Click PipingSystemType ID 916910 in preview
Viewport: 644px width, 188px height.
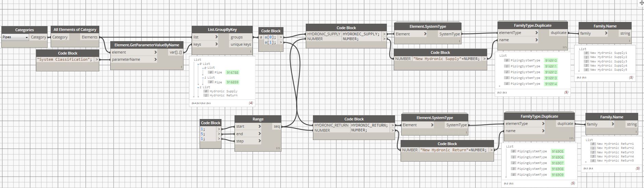[551, 60]
